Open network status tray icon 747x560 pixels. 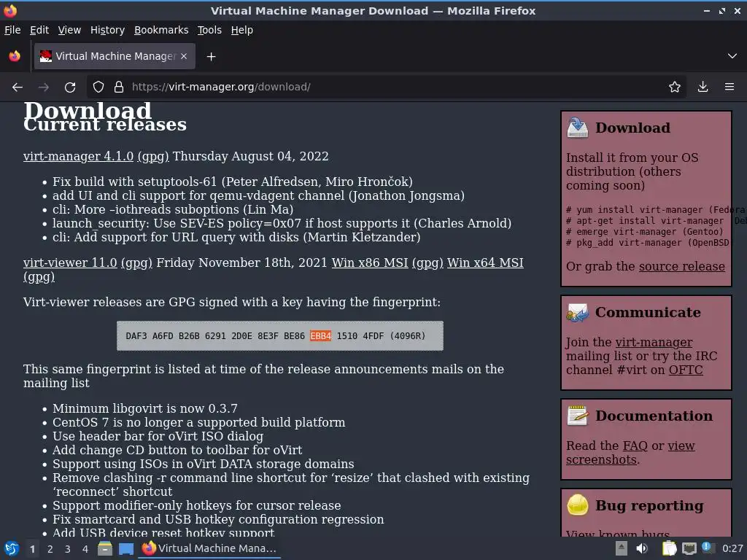(689, 548)
